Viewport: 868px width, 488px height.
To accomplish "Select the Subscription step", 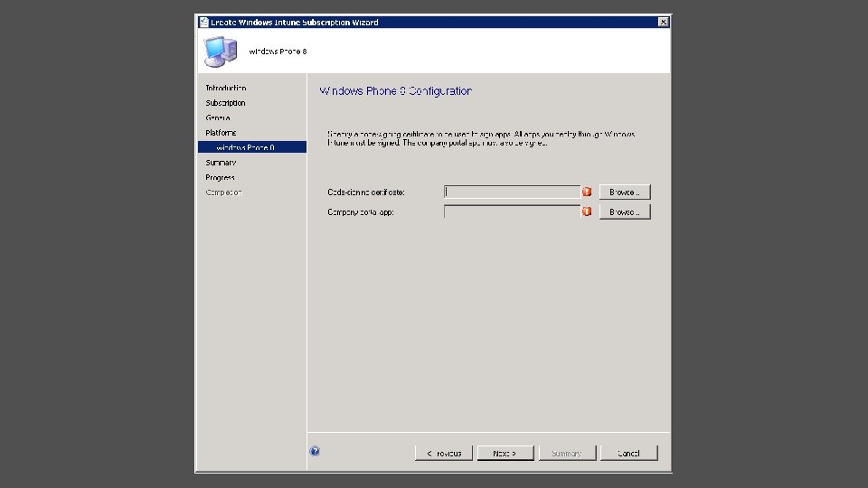I will coord(225,103).
